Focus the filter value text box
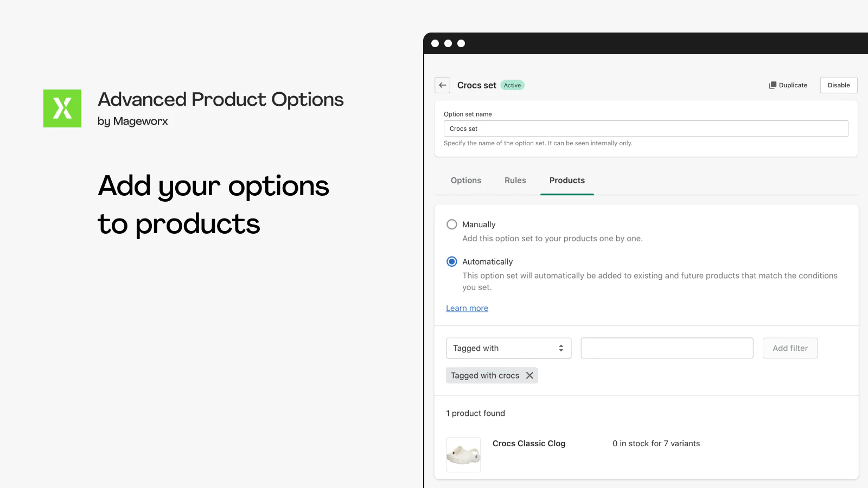The image size is (868, 488). (x=667, y=348)
